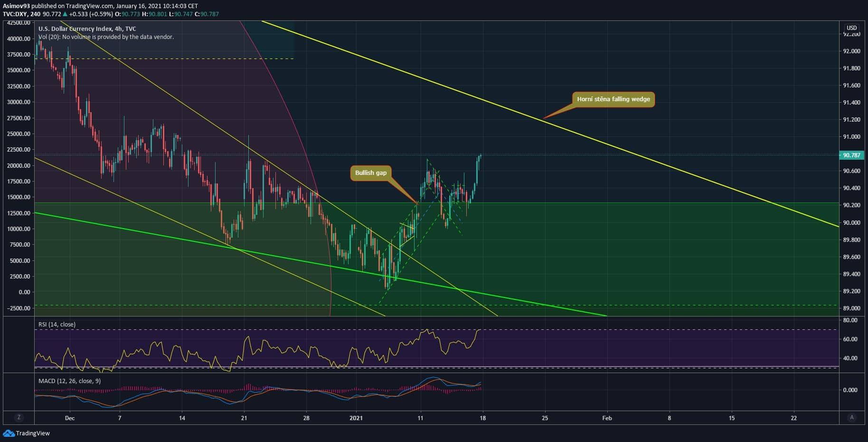The width and height of the screenshot is (868, 442).
Task: Click the 25000.00 left scale value
Action: pyautogui.click(x=19, y=134)
